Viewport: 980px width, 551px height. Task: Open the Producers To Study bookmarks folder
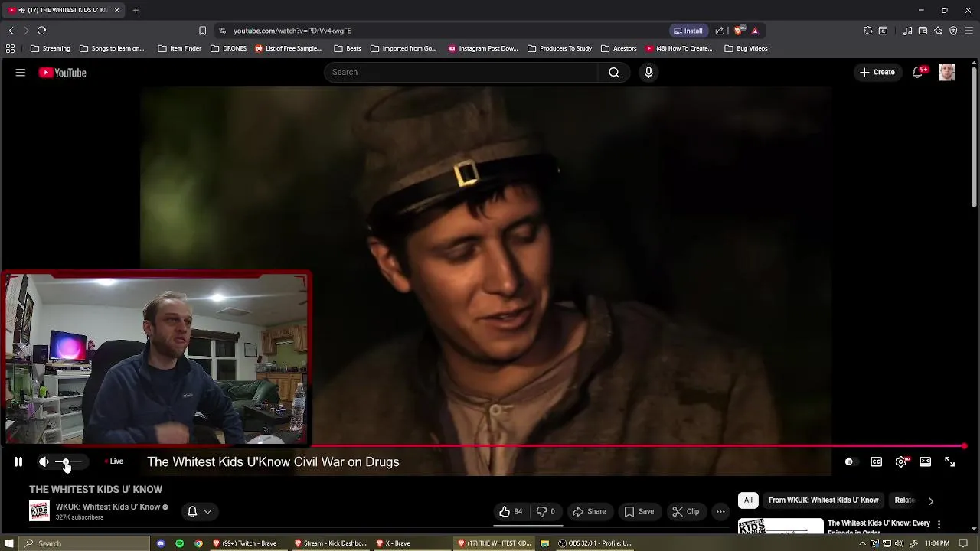coord(560,48)
